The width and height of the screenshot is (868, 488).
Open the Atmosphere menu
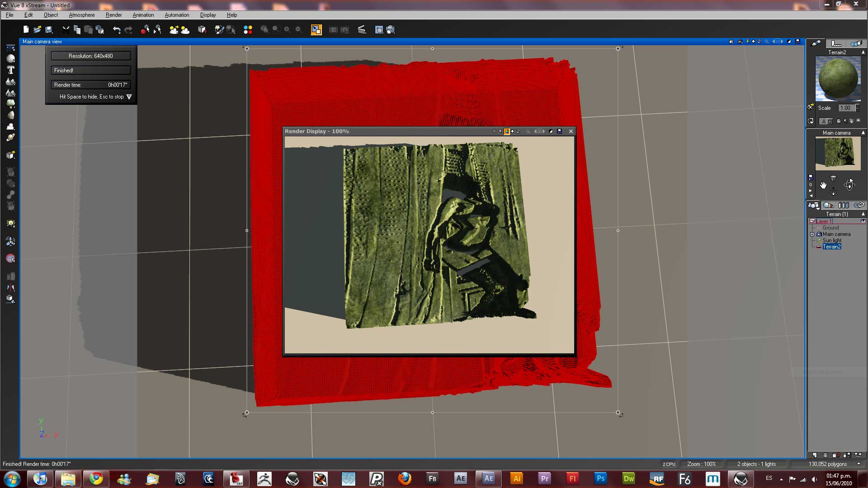click(x=82, y=15)
